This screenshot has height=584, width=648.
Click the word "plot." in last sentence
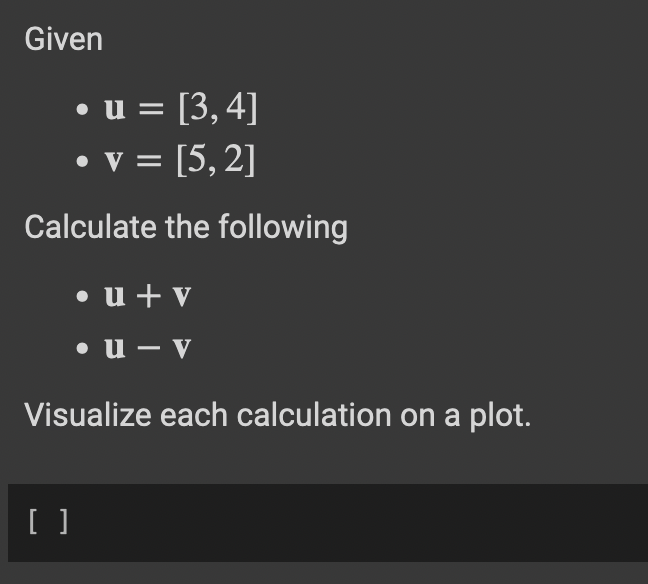[500, 416]
